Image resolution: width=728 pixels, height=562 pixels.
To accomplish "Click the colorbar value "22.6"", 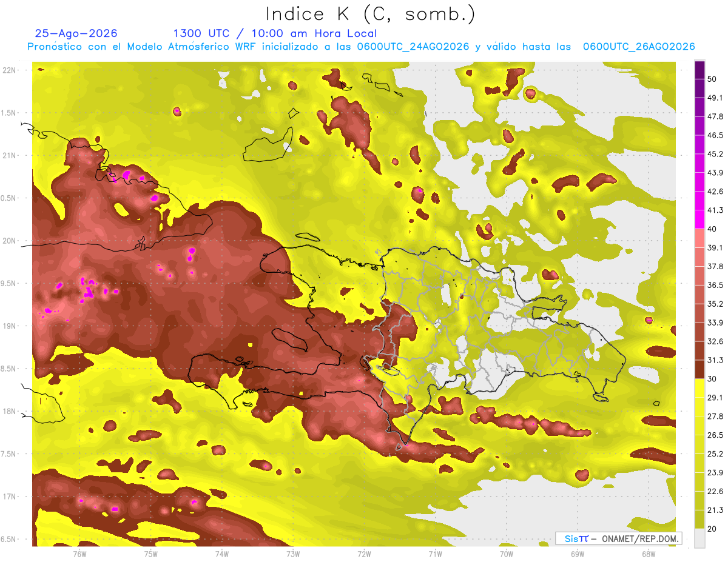I will (715, 492).
